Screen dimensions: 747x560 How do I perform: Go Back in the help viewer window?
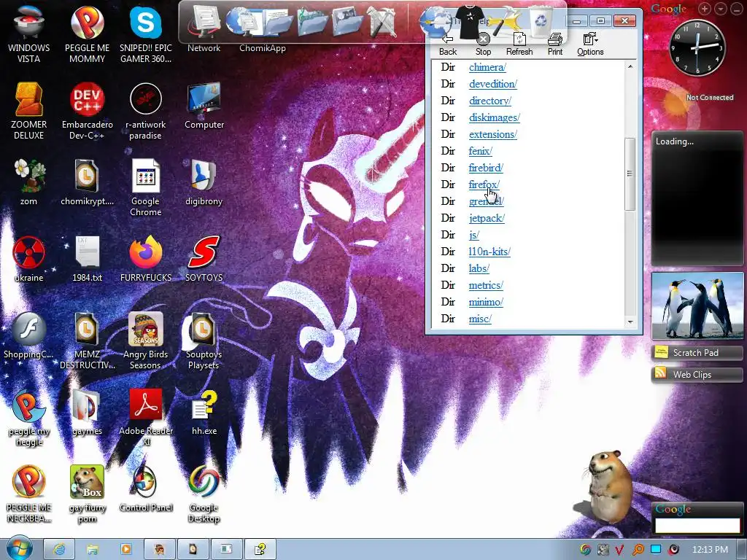(447, 44)
